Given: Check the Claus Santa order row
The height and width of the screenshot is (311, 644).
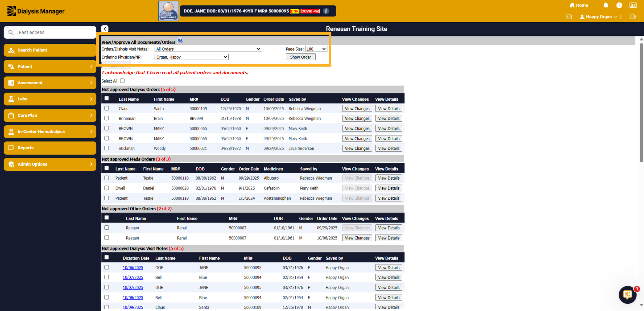Looking at the screenshot, I should [107, 108].
